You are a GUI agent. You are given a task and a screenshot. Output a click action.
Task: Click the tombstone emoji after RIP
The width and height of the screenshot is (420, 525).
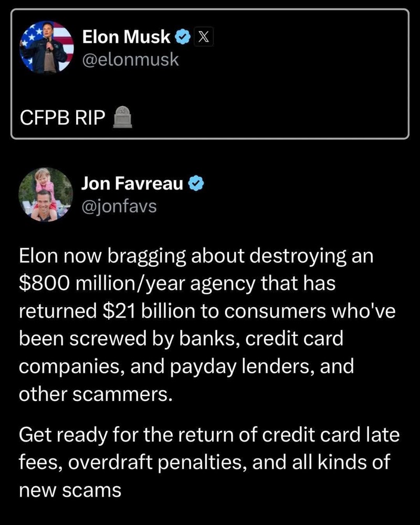[x=122, y=117]
